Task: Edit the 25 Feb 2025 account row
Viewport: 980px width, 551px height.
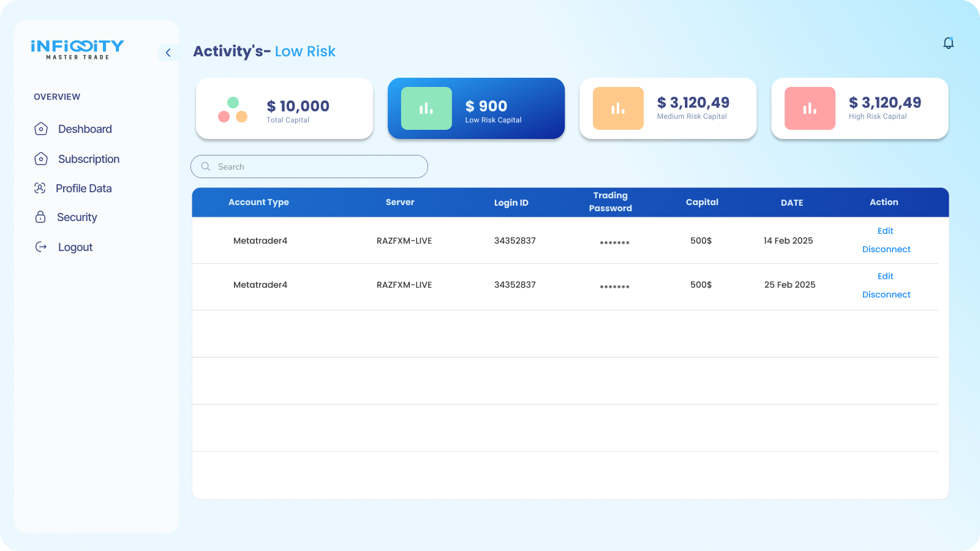Action: click(885, 276)
